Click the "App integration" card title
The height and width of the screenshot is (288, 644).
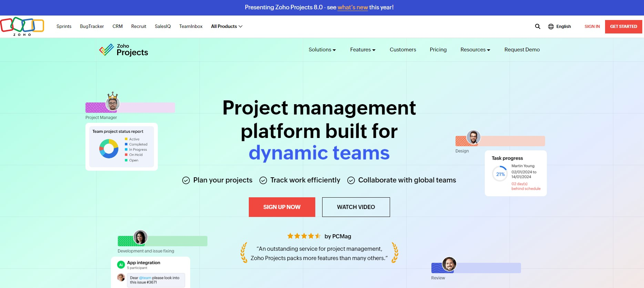pos(144,262)
